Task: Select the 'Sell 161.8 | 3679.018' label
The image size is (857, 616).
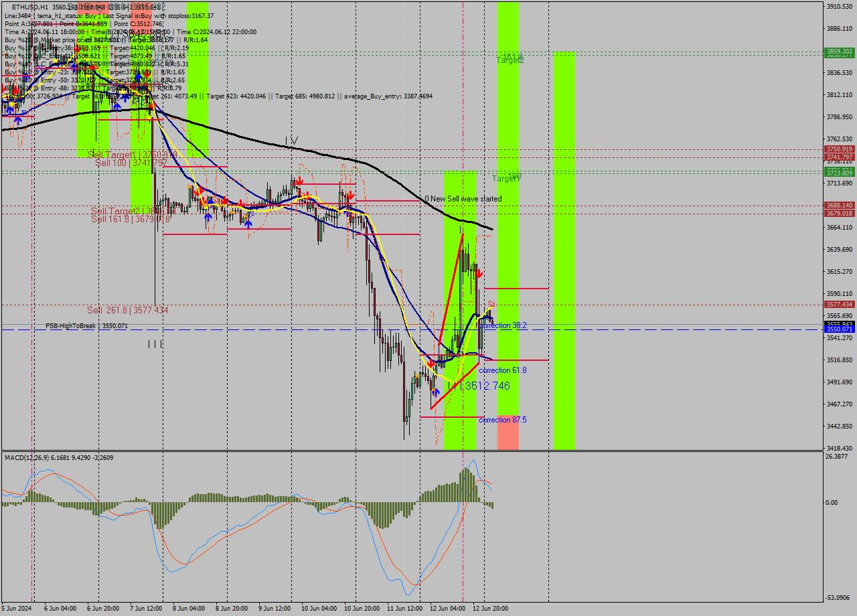Action: pyautogui.click(x=131, y=219)
